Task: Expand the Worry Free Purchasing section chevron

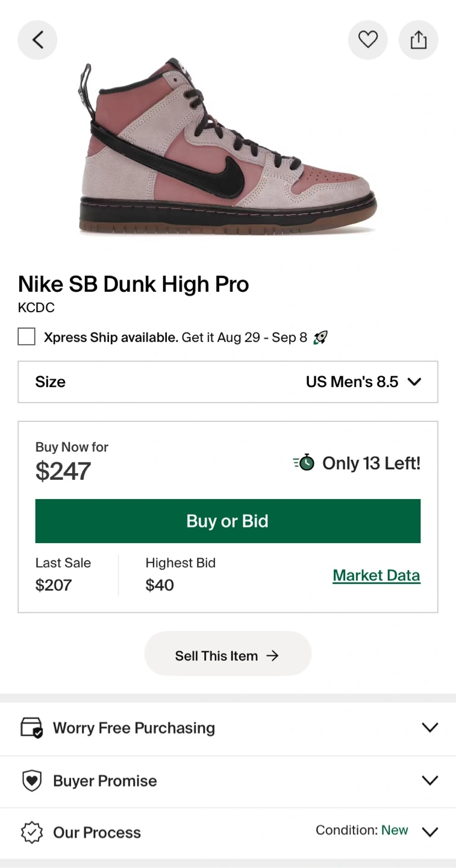Action: [x=429, y=728]
